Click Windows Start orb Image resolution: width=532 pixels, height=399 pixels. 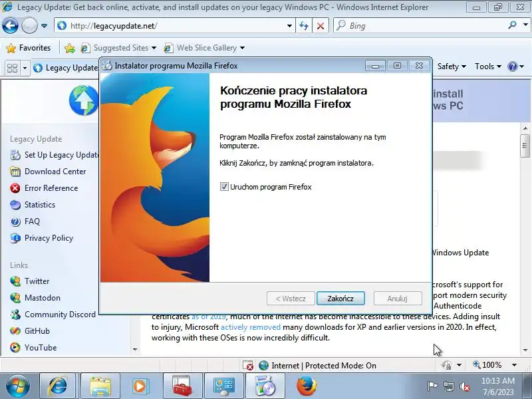pos(17,386)
